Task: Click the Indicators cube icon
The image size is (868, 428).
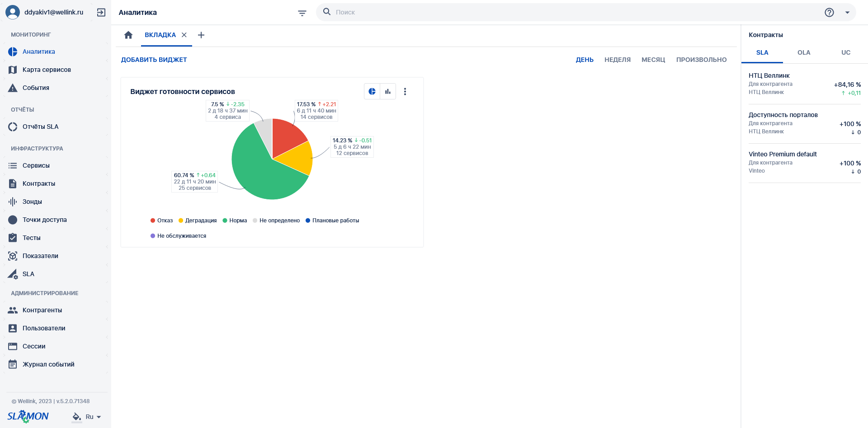Action: pyautogui.click(x=13, y=256)
